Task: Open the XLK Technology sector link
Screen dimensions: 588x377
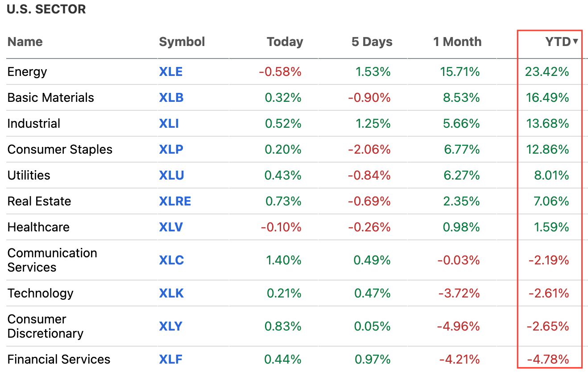Action: click(171, 293)
